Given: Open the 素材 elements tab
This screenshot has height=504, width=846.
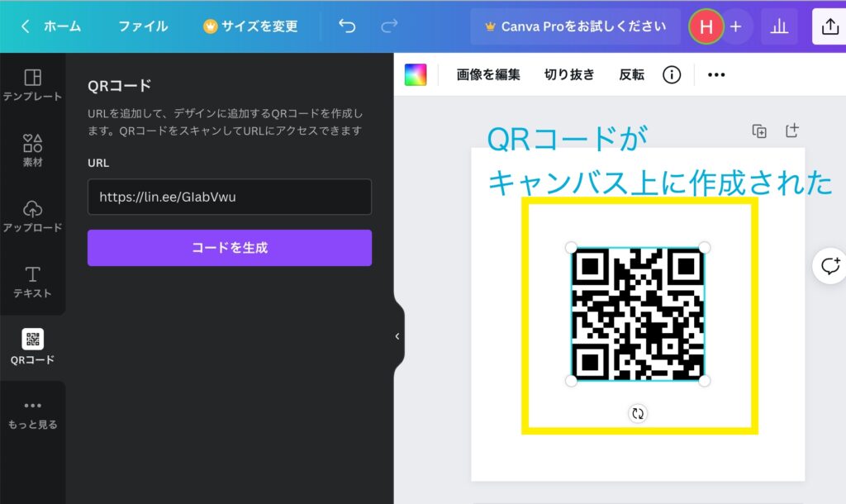Looking at the screenshot, I should pyautogui.click(x=32, y=150).
